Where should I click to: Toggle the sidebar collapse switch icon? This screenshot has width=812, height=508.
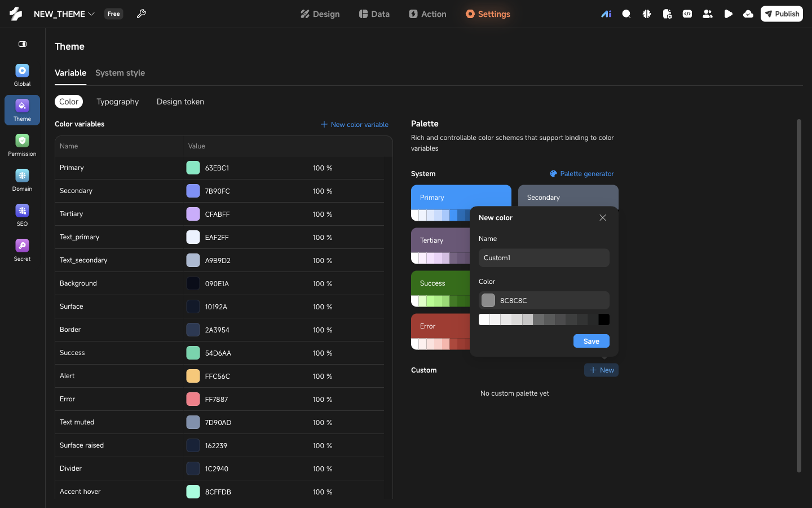pos(23,44)
